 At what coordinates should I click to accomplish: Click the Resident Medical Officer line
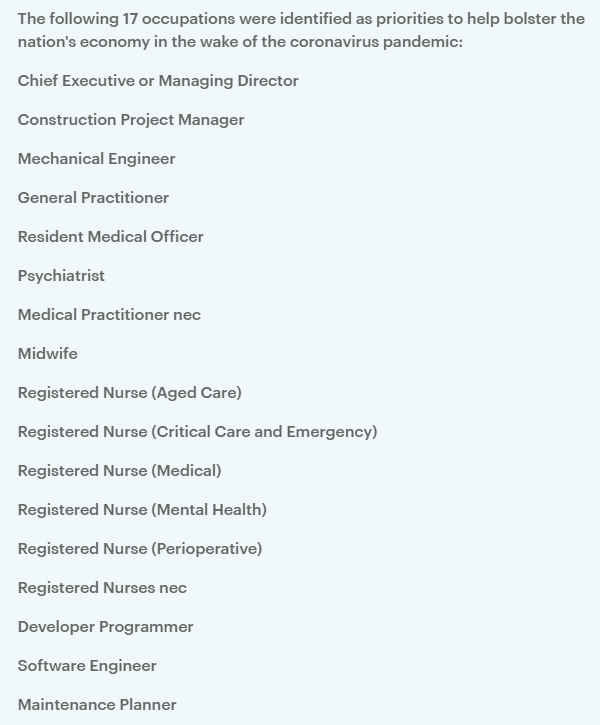[110, 237]
